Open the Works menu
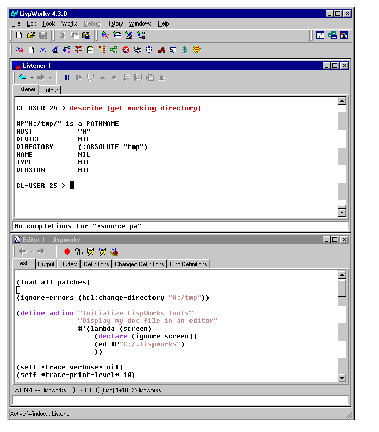Viewport: 379px width, 432px height. pos(69,24)
